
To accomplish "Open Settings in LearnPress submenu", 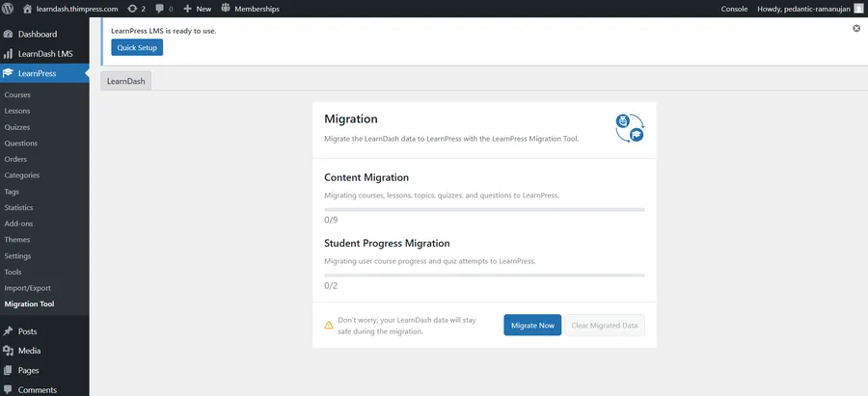I will pos(17,256).
